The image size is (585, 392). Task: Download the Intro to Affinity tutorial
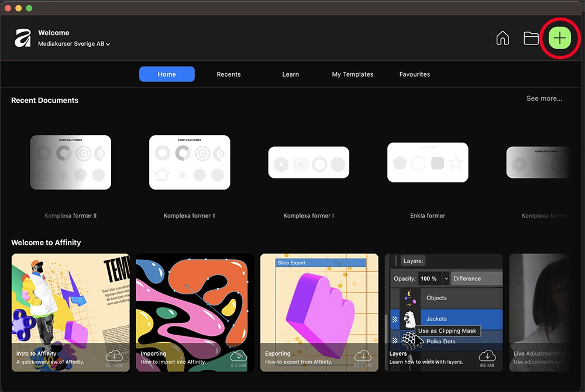tap(115, 356)
